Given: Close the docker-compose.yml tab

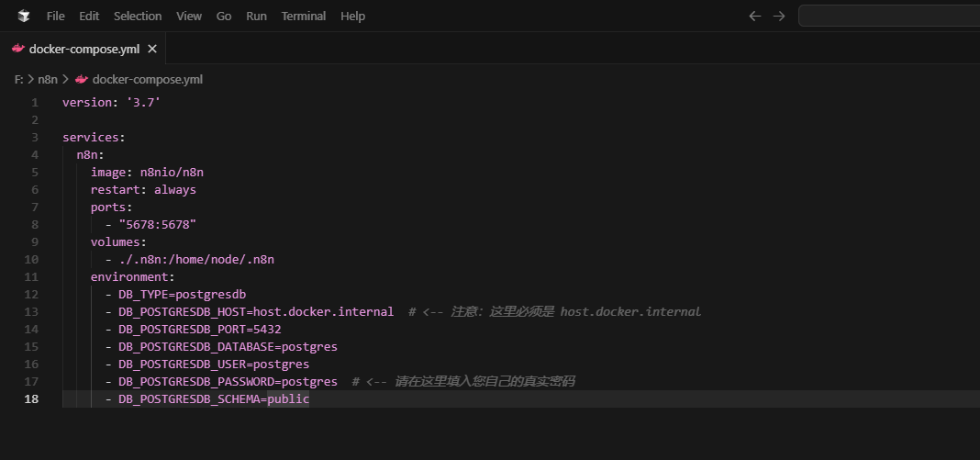Looking at the screenshot, I should tap(152, 49).
